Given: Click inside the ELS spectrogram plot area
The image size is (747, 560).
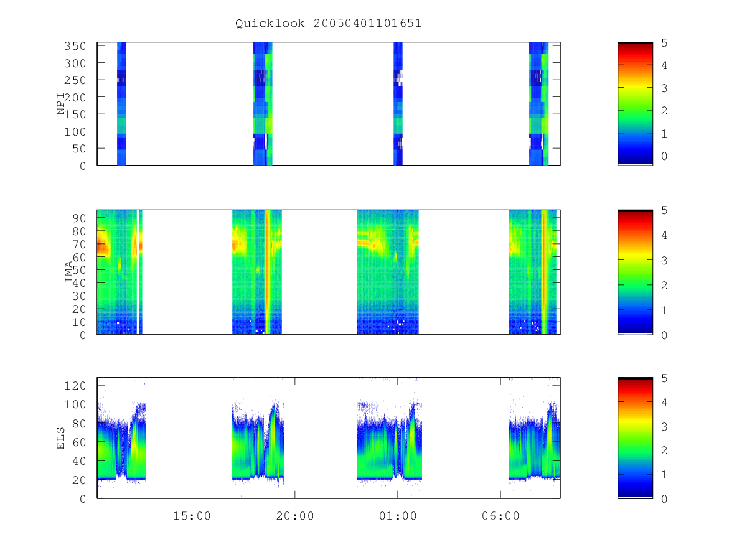Looking at the screenshot, I should (329, 438).
